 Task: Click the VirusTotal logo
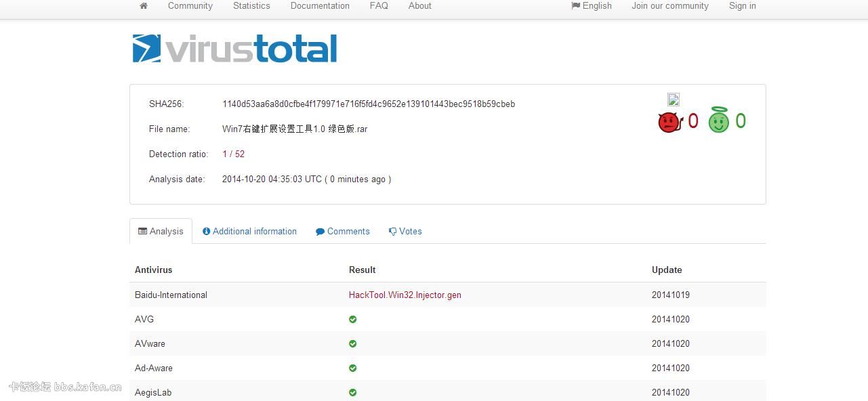pyautogui.click(x=234, y=49)
